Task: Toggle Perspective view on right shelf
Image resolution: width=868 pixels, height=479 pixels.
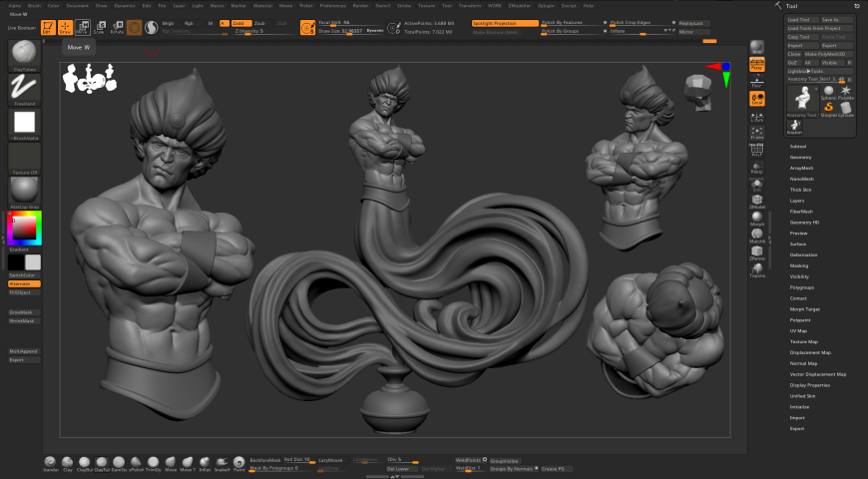Action: (756, 64)
